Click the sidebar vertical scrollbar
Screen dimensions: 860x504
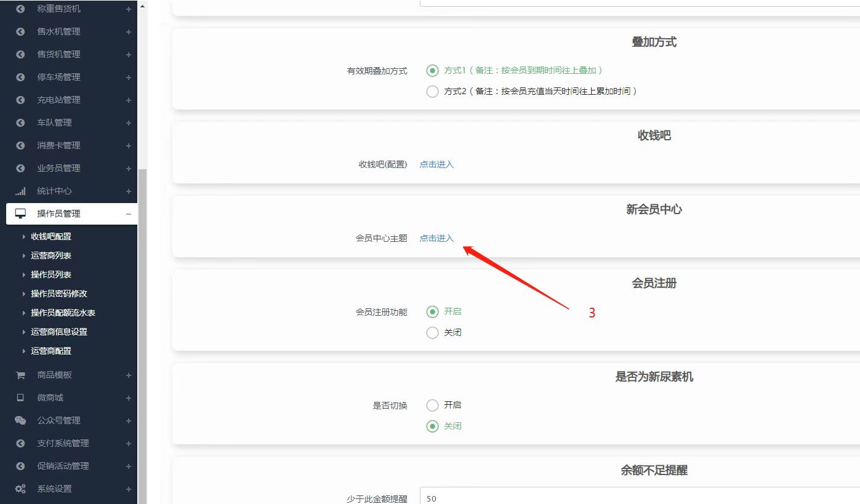pyautogui.click(x=142, y=332)
